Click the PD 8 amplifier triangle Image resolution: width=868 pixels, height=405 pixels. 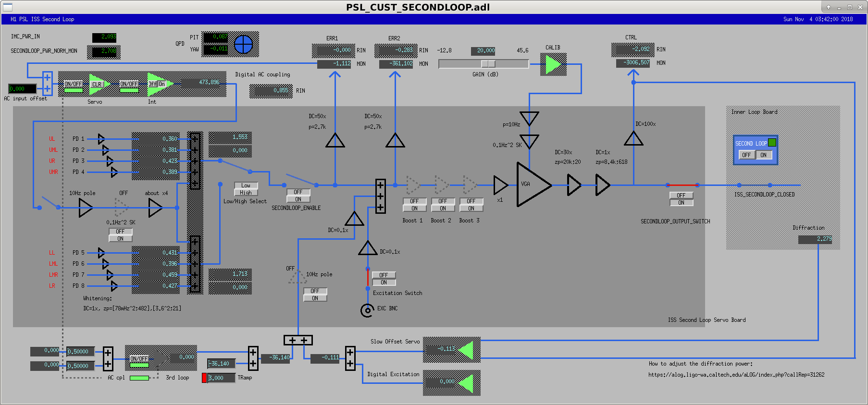click(x=114, y=286)
